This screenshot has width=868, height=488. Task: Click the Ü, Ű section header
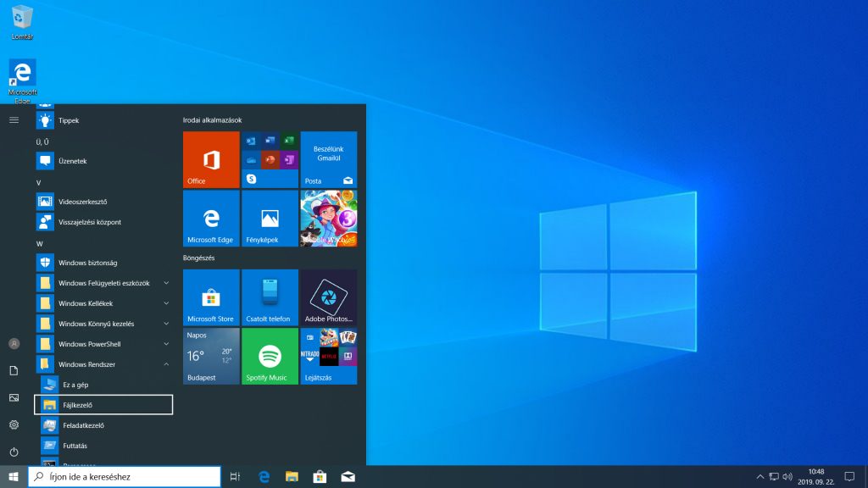pyautogui.click(x=42, y=142)
